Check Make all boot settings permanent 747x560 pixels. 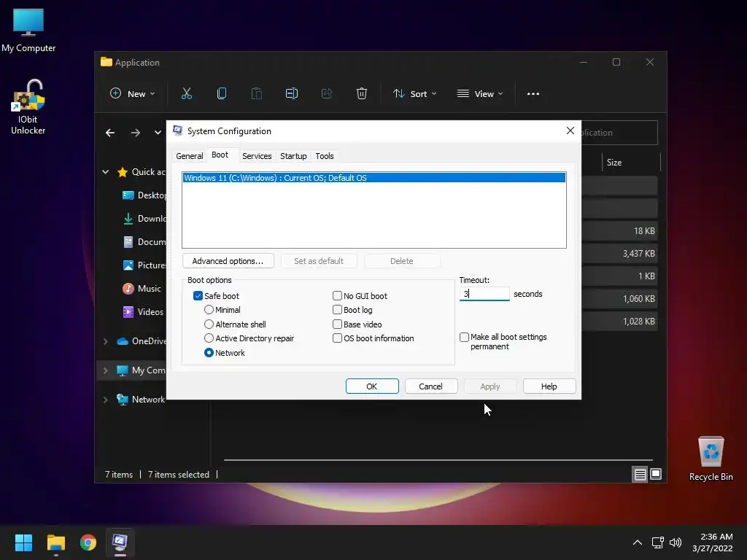pos(464,337)
